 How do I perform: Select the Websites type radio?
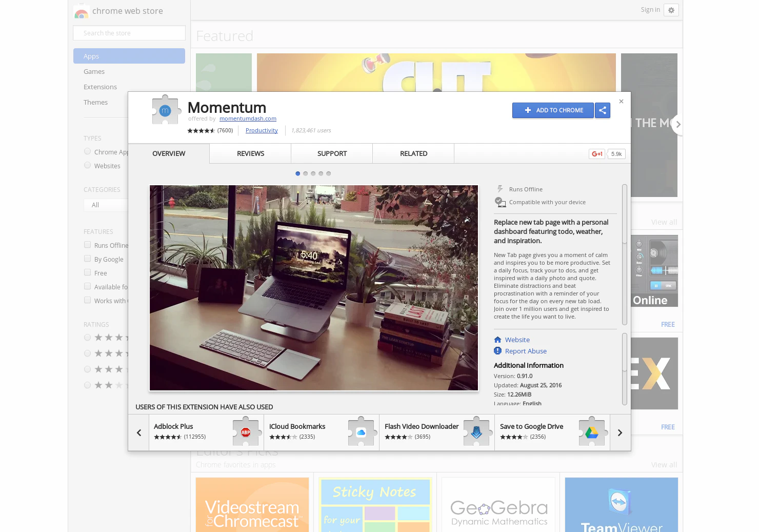coord(87,165)
